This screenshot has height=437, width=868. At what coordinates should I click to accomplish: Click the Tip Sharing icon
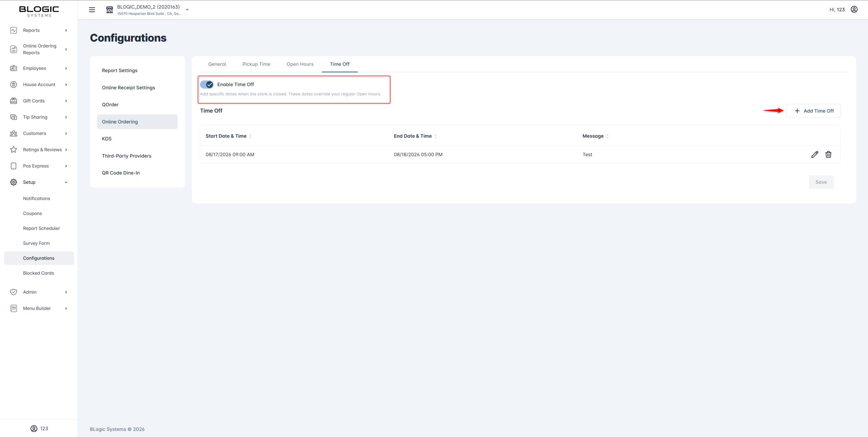[14, 117]
